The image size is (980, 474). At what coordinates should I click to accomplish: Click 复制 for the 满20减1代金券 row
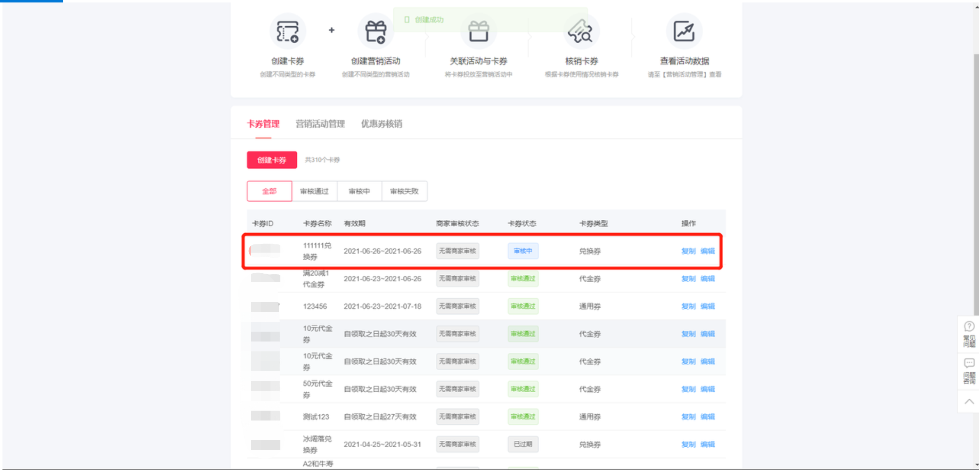tap(688, 279)
